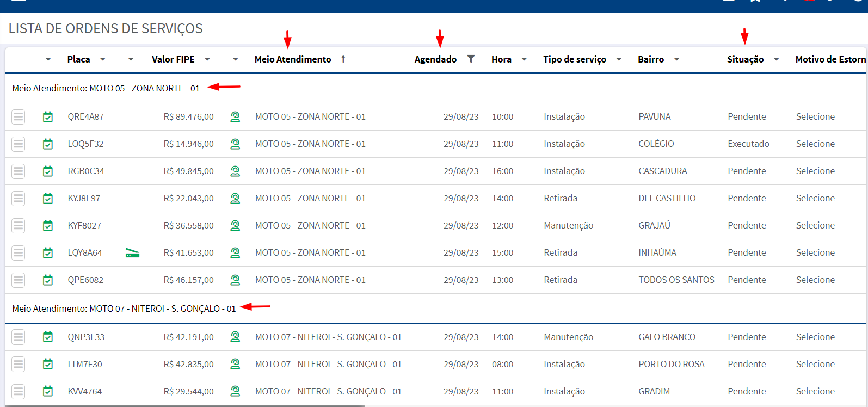Screen dimensions: 868x407
Task: Select FIPE value R$ 14.946,00
Action: [x=189, y=144]
